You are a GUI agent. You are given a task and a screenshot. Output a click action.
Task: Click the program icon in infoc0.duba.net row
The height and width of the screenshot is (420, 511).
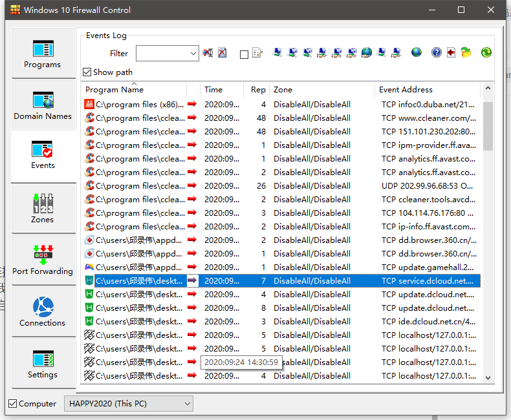(x=89, y=104)
